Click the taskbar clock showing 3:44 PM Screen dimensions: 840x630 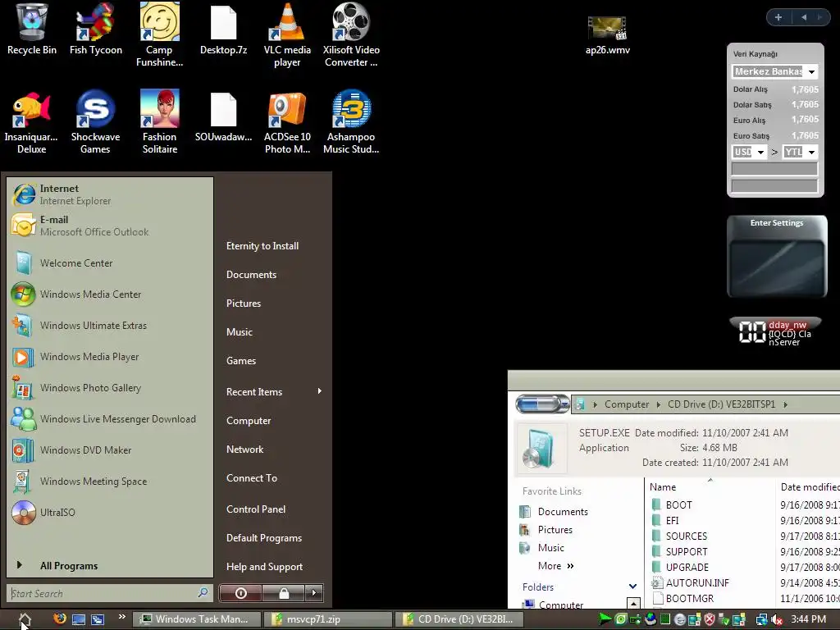[808, 619]
